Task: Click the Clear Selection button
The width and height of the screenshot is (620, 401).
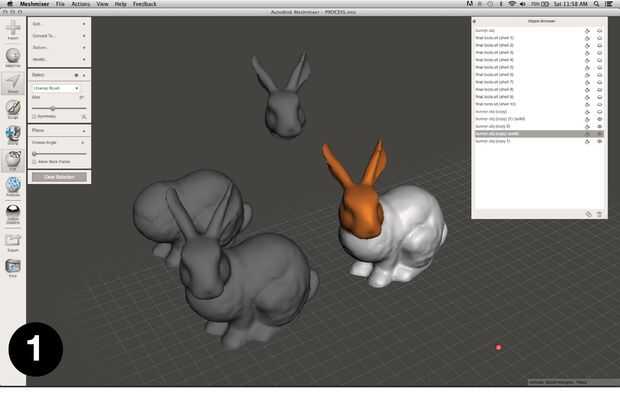Action: click(59, 177)
